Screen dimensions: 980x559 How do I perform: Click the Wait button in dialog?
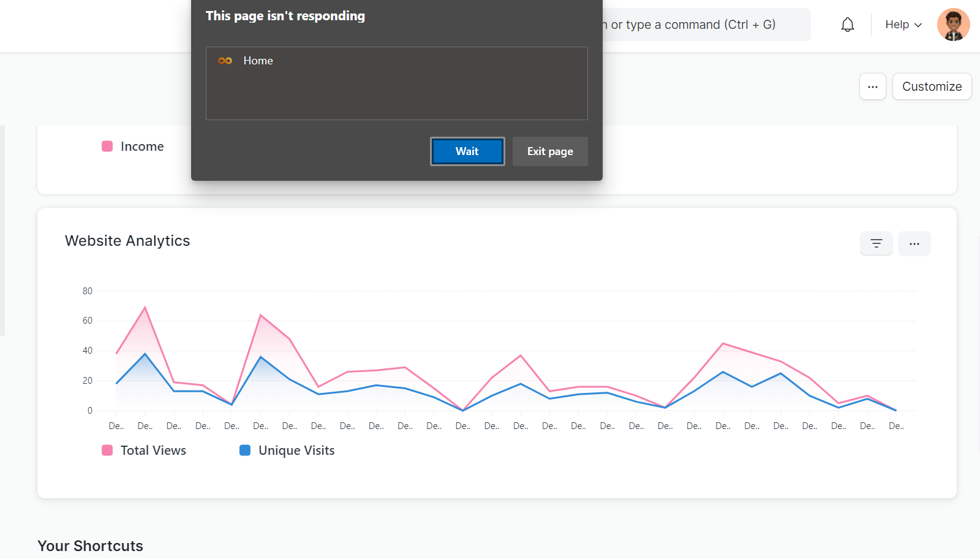tap(467, 151)
